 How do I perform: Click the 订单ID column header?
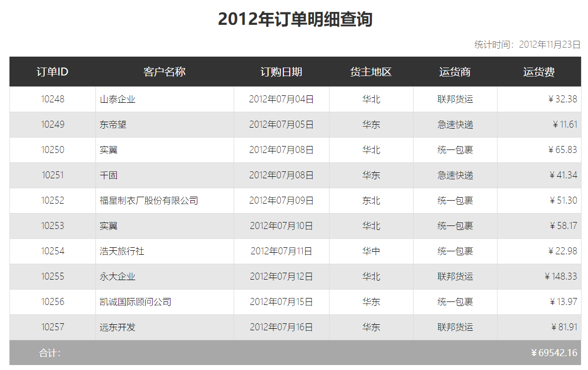click(53, 72)
